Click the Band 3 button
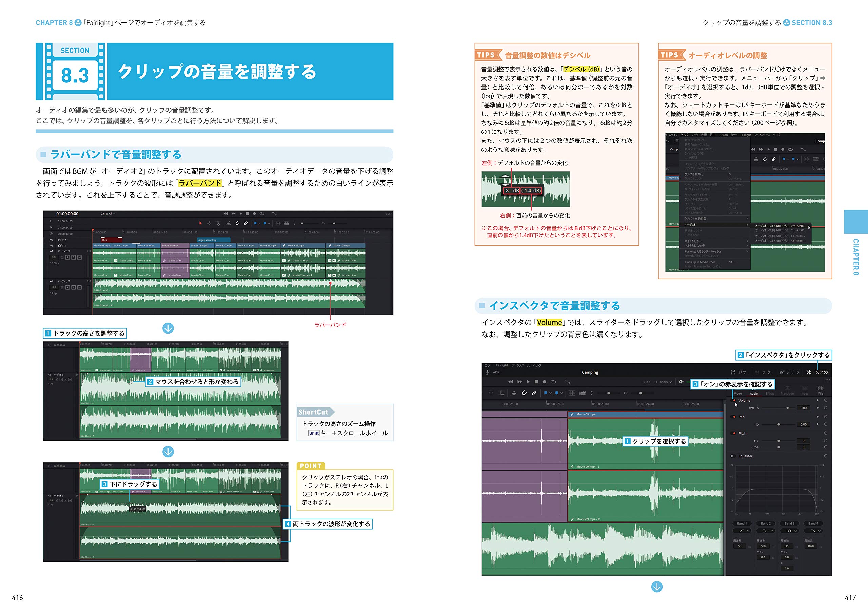868x613 pixels. click(789, 524)
